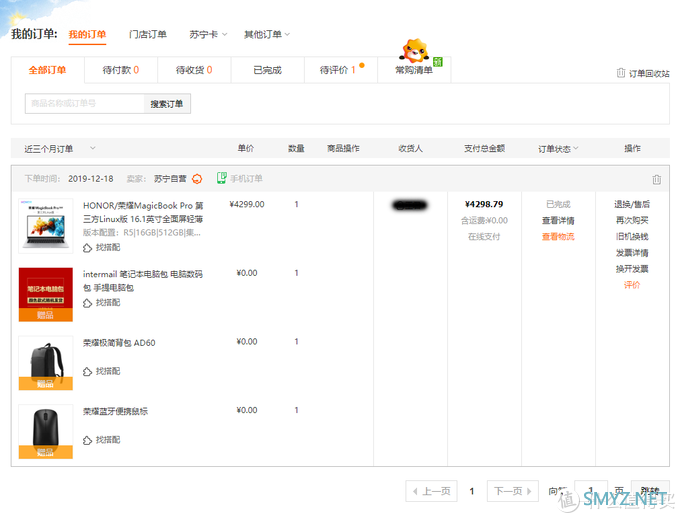Click the 含运费:¥0.00 shipping fee text
Screen dimensions: 680x518
484,220
